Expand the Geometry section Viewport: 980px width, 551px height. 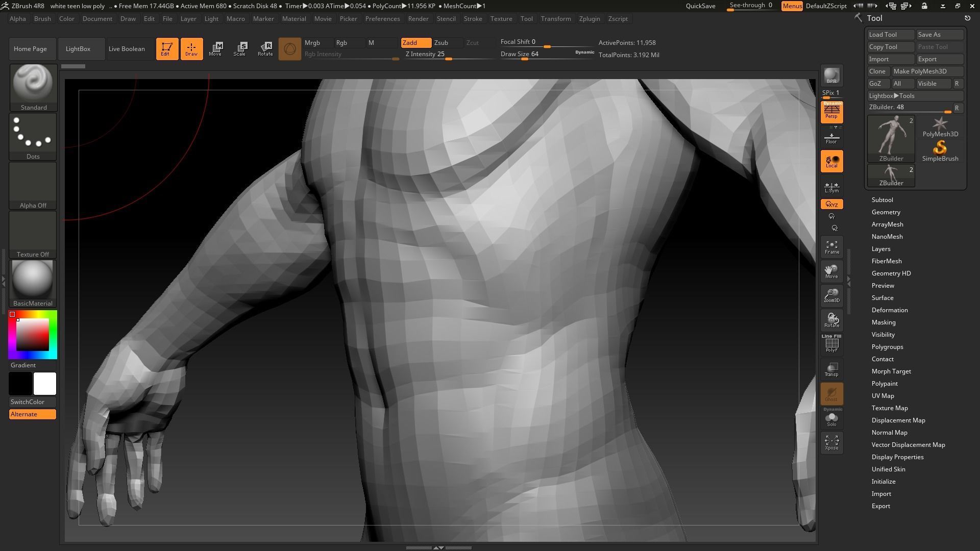(886, 212)
